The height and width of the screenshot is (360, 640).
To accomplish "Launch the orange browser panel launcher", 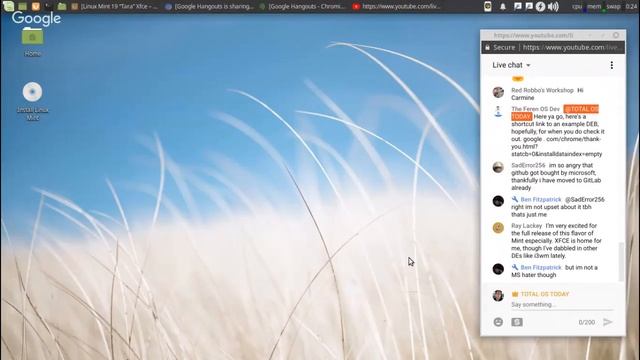I will 36,7.
